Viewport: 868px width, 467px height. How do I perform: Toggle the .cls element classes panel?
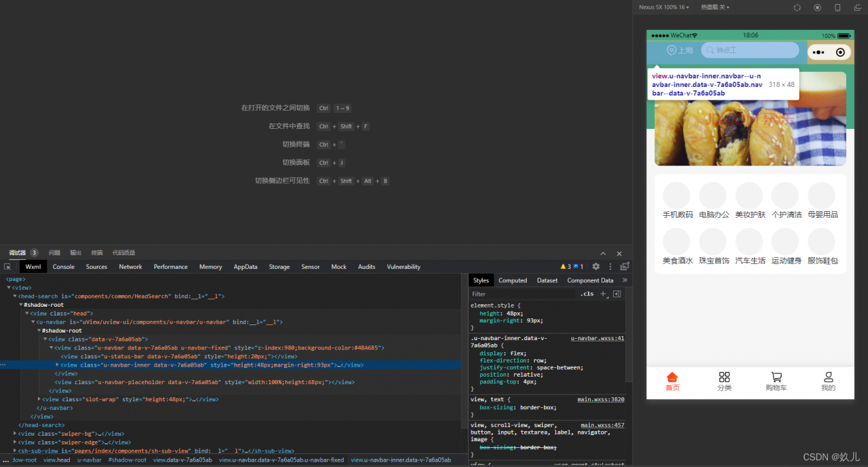point(587,294)
